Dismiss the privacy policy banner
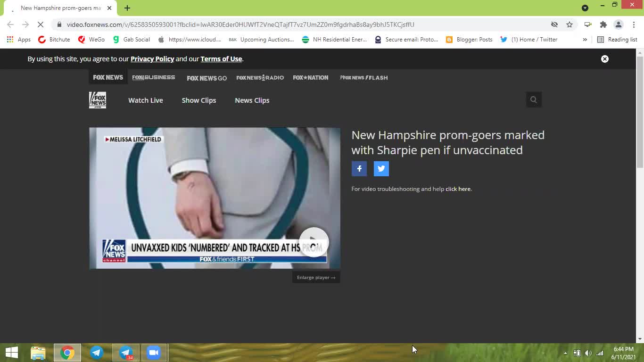 (x=605, y=59)
